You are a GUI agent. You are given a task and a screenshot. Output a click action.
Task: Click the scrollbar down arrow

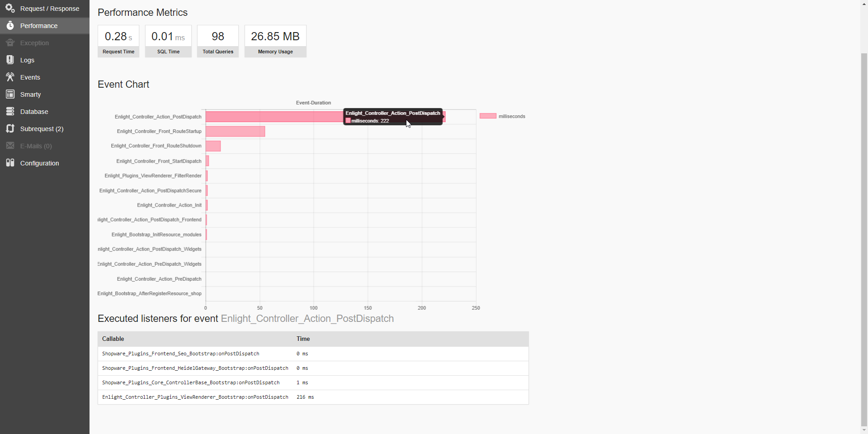(x=864, y=430)
